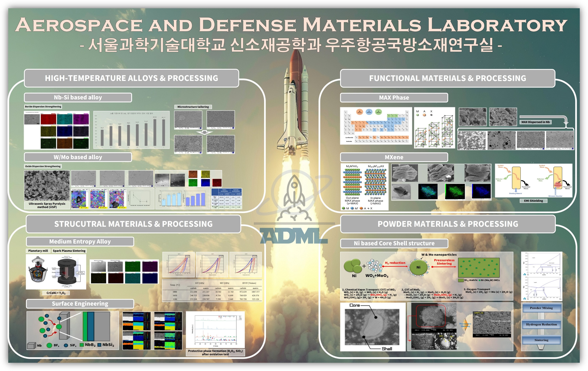Click the POWDER MATERIALS & PROCESSING header
Image resolution: width=588 pixels, height=371 pixels.
pos(448,224)
